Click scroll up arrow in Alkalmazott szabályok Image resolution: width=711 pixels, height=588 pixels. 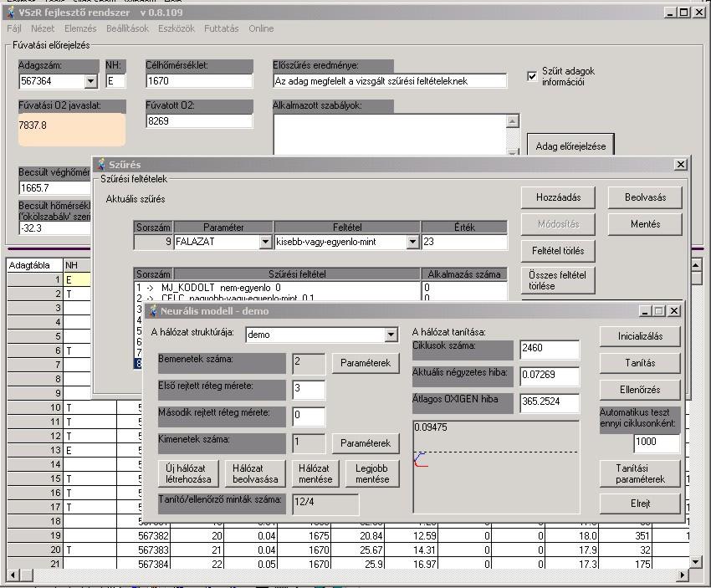click(513, 121)
